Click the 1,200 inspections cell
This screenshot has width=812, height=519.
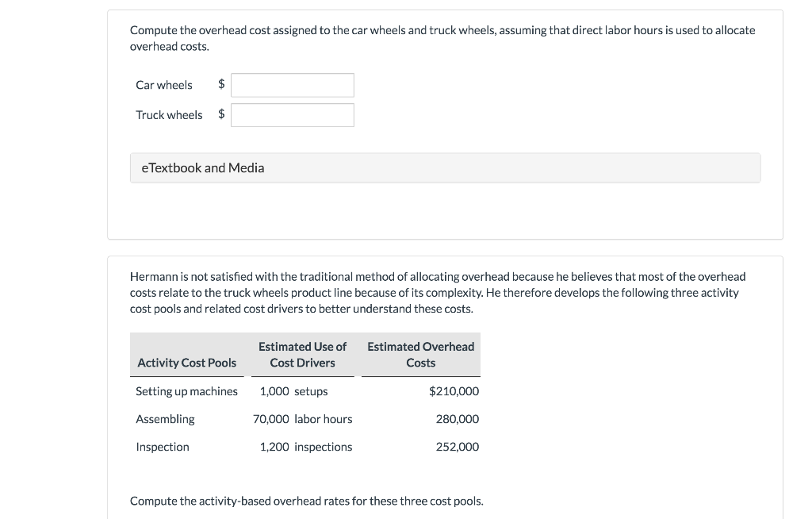point(306,447)
